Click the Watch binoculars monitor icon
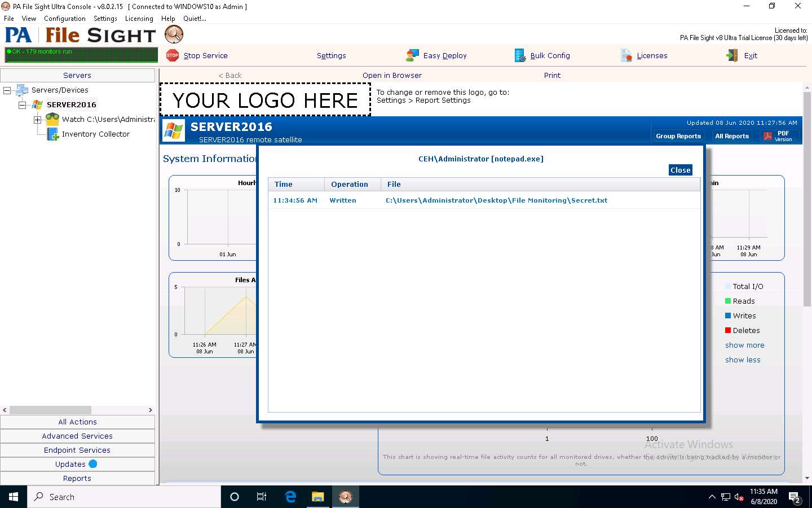Screen dimensions: 812x508 52,119
